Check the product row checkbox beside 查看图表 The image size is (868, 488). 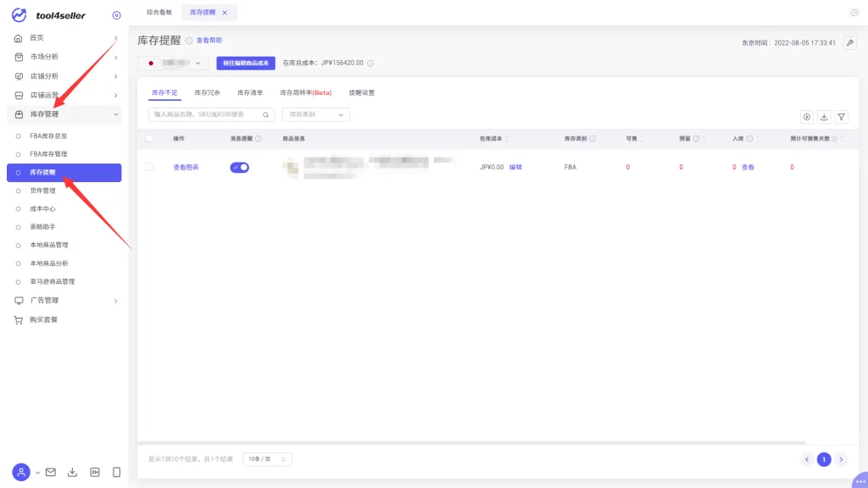(x=149, y=167)
